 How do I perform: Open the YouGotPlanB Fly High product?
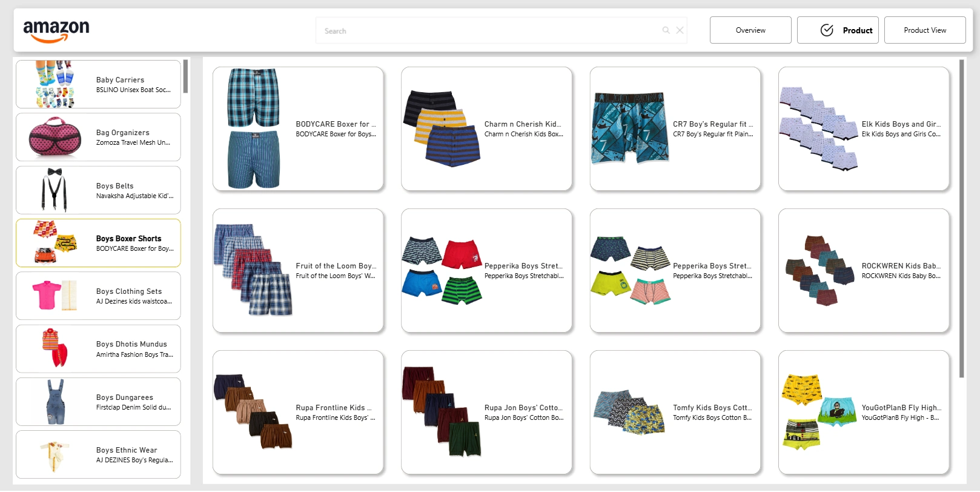pos(864,413)
